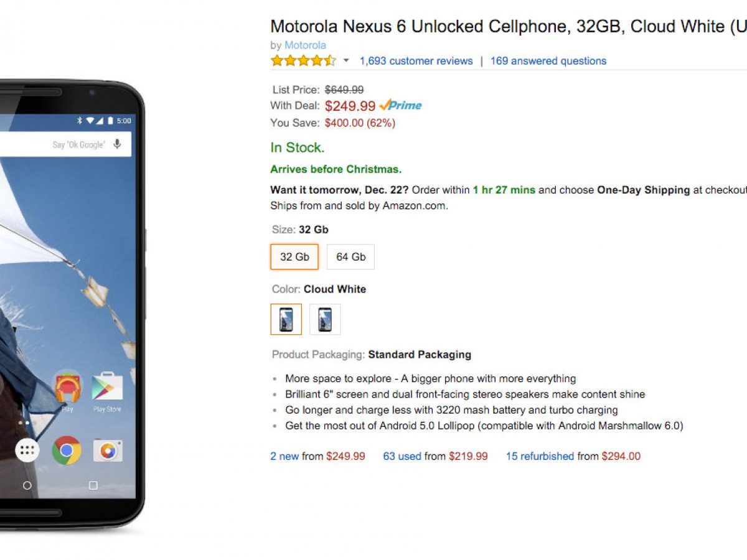Click the microphone icon in Google search bar

pyautogui.click(x=118, y=144)
